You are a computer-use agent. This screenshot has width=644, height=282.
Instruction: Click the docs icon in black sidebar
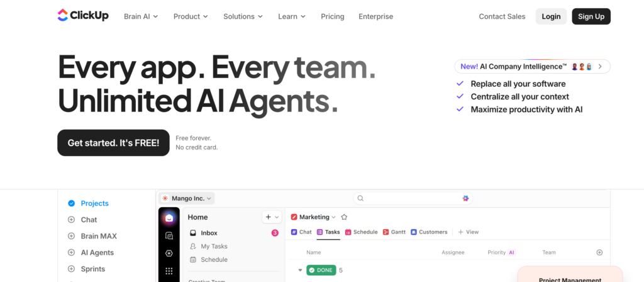click(x=169, y=236)
